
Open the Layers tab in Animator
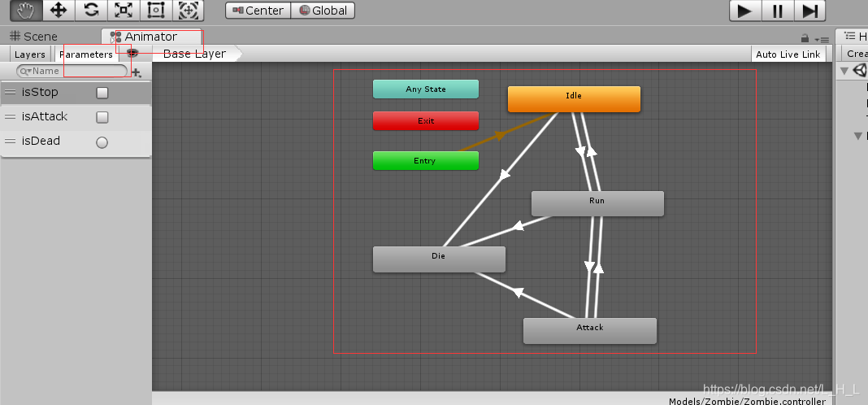click(x=30, y=54)
